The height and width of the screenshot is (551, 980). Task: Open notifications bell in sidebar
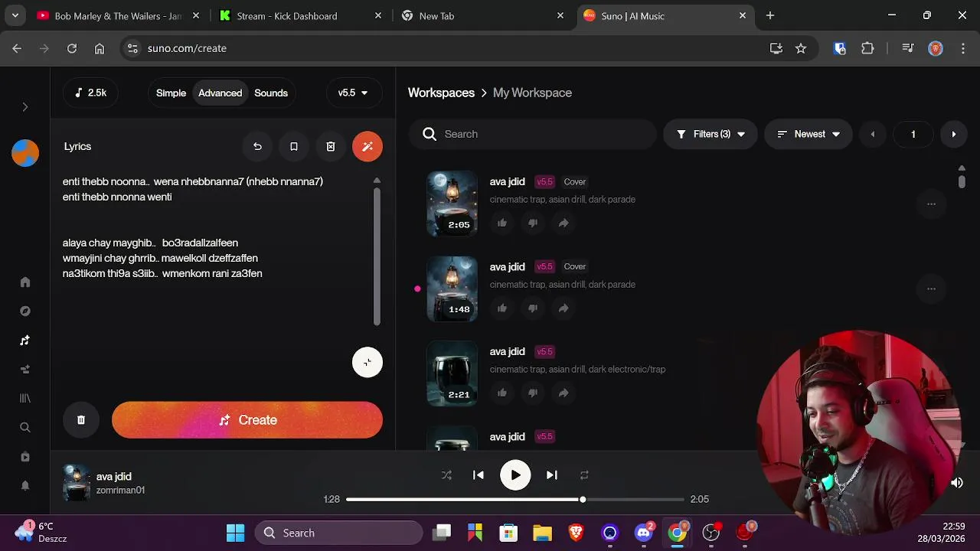pos(25,486)
